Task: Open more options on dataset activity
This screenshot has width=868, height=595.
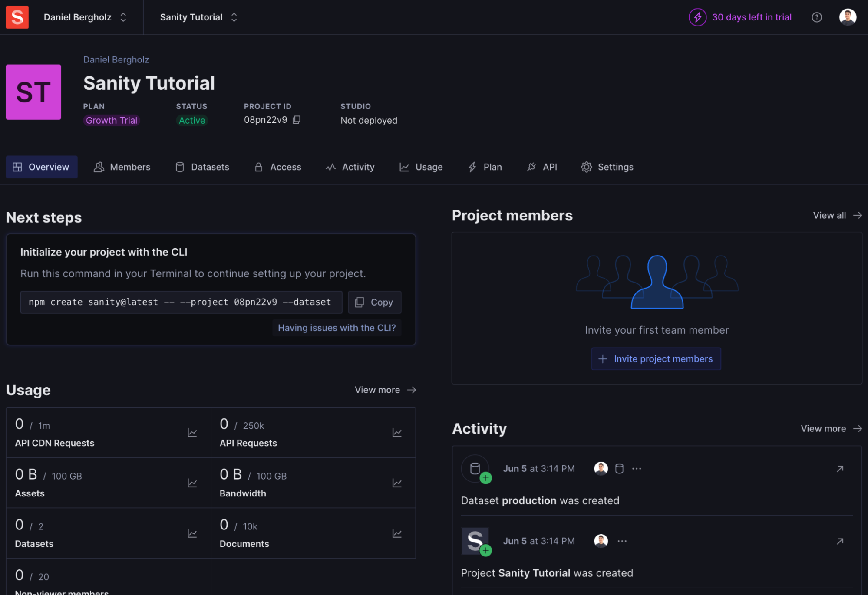Action: pos(637,469)
